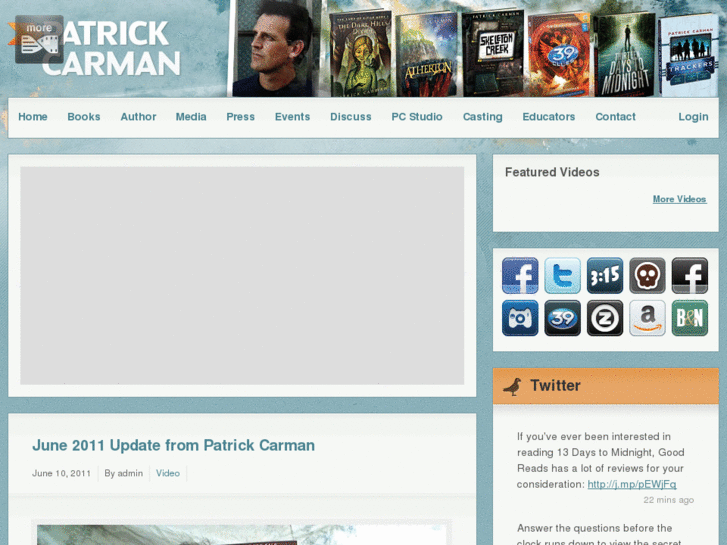Open the Z circle icon
The width and height of the screenshot is (727, 545).
click(605, 318)
